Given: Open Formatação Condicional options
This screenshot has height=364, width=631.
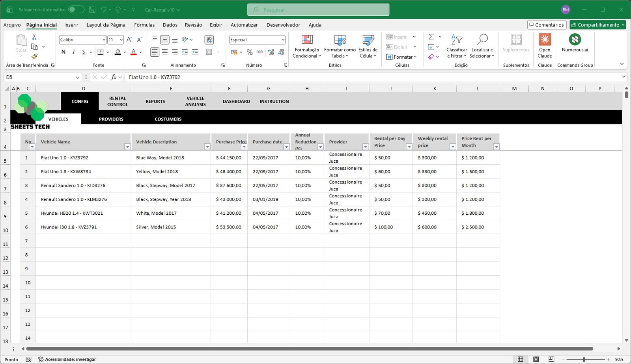Looking at the screenshot, I should tap(306, 46).
